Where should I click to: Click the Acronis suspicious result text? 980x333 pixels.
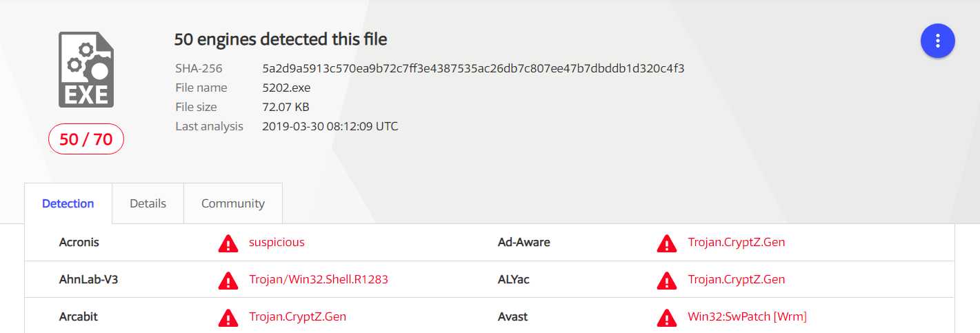coord(277,242)
